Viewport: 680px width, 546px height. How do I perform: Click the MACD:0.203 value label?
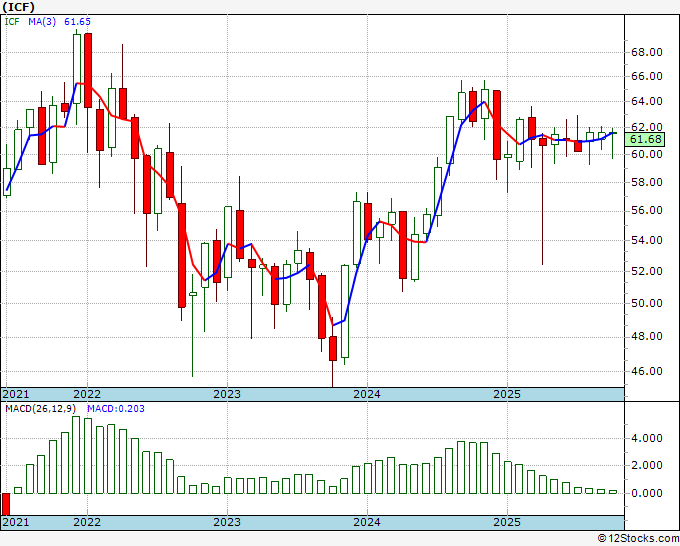pos(116,409)
